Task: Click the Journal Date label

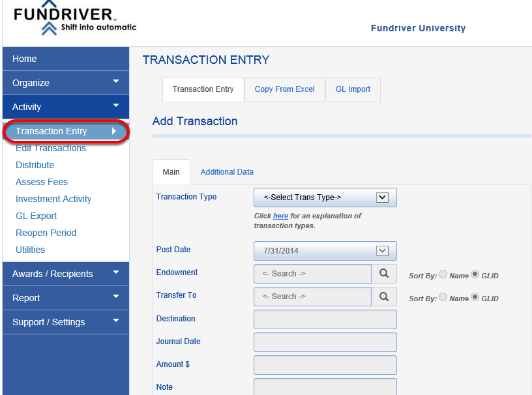Action: (178, 342)
